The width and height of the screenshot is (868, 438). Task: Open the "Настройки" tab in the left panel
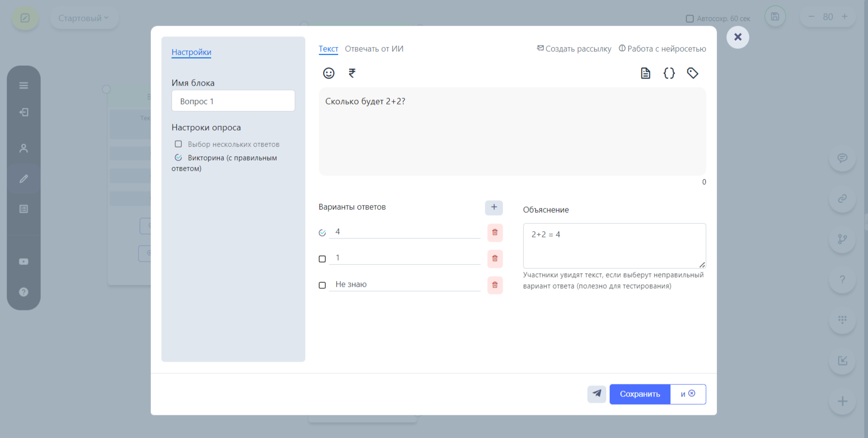tap(191, 52)
